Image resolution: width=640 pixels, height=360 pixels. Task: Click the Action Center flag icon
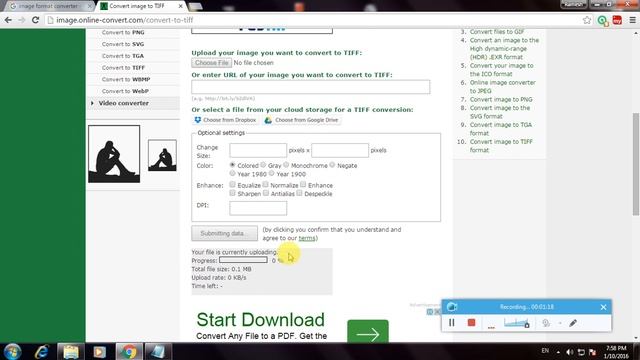click(593, 352)
